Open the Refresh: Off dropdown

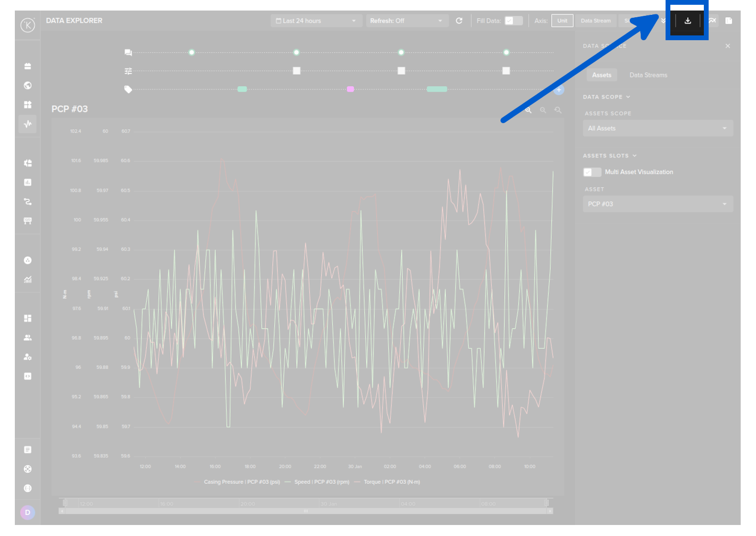tap(406, 21)
